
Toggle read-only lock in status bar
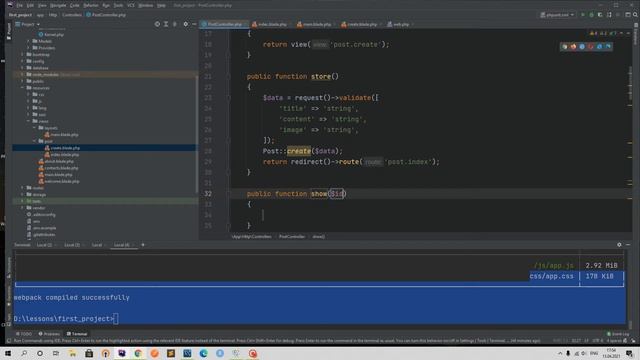click(625, 340)
